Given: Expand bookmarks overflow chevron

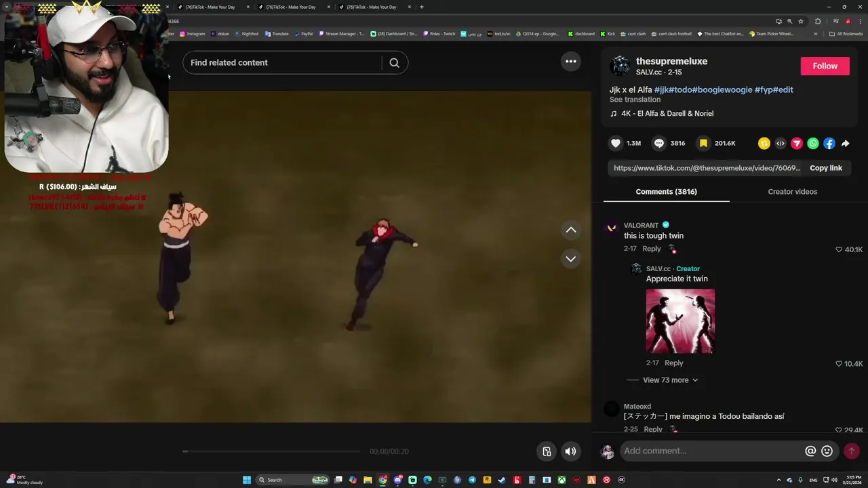Looking at the screenshot, I should click(x=816, y=33).
